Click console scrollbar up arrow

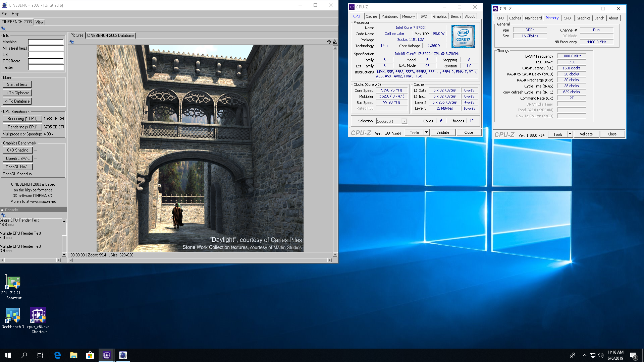tap(64, 221)
